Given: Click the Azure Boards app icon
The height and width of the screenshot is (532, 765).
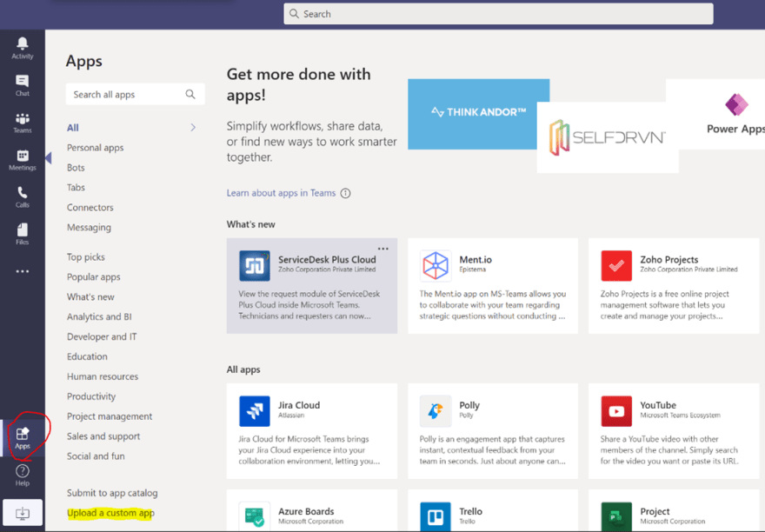Looking at the screenshot, I should (x=254, y=516).
